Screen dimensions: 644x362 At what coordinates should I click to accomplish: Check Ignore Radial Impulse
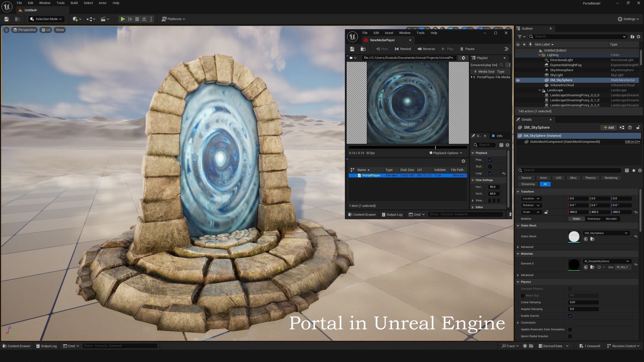[570, 336]
